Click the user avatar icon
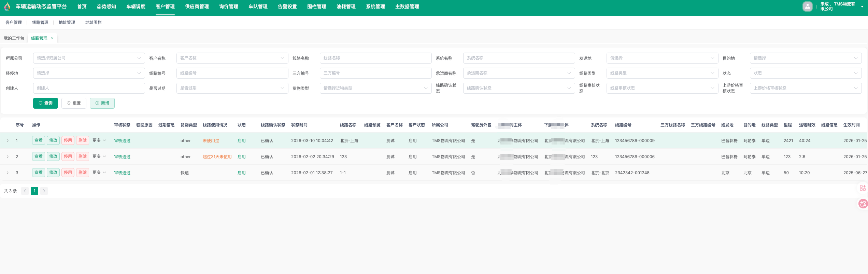The width and height of the screenshot is (868, 274). 807,6
